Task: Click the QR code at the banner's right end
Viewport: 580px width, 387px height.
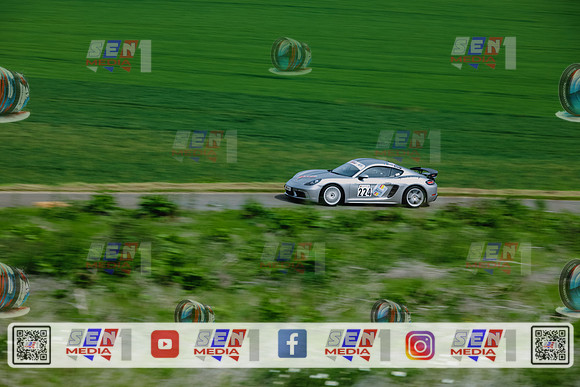Action: tap(550, 345)
